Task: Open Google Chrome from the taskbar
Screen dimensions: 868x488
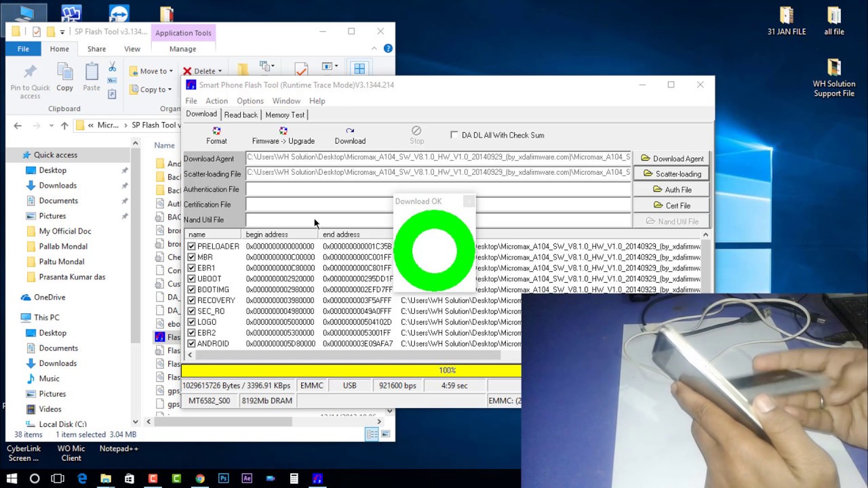Action: 200,479
